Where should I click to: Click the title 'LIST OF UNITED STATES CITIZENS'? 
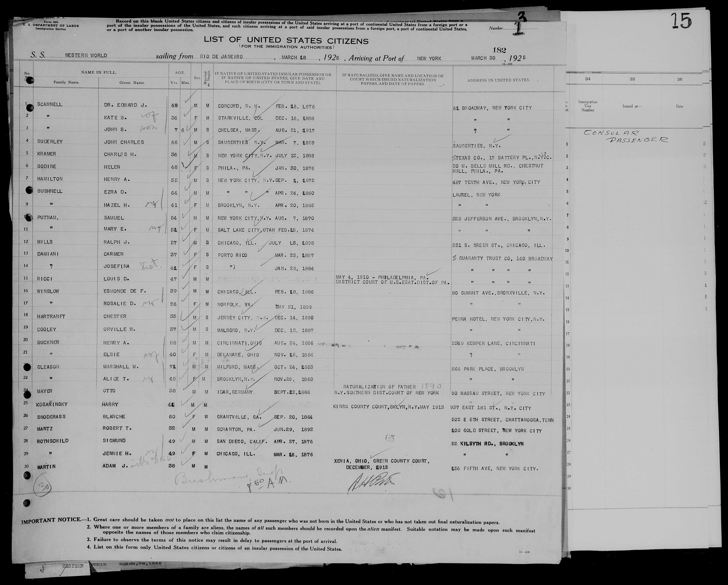click(x=286, y=41)
